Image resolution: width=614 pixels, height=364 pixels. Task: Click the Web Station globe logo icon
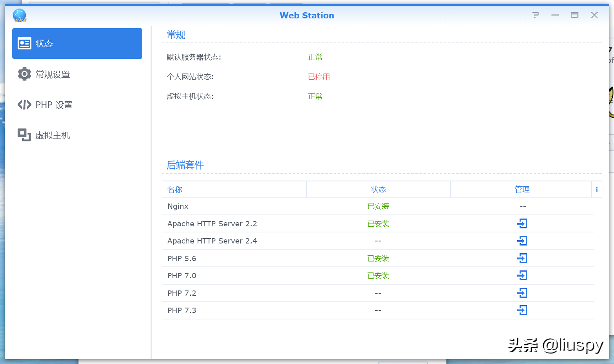(20, 16)
